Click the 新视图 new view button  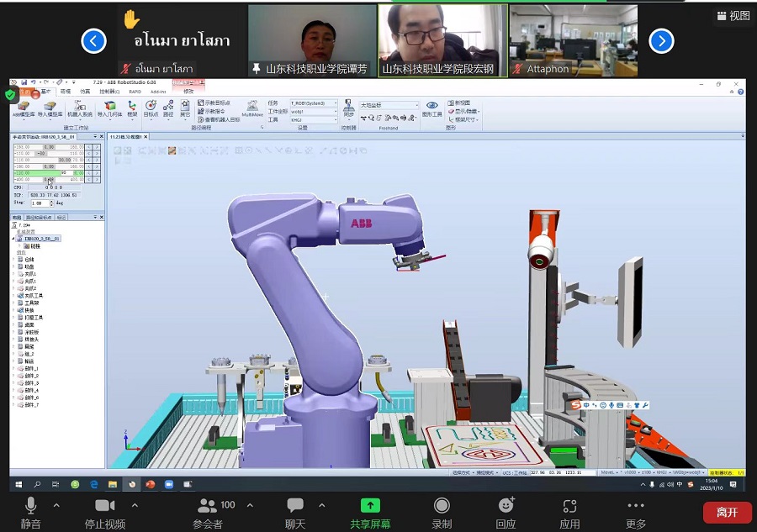click(459, 103)
